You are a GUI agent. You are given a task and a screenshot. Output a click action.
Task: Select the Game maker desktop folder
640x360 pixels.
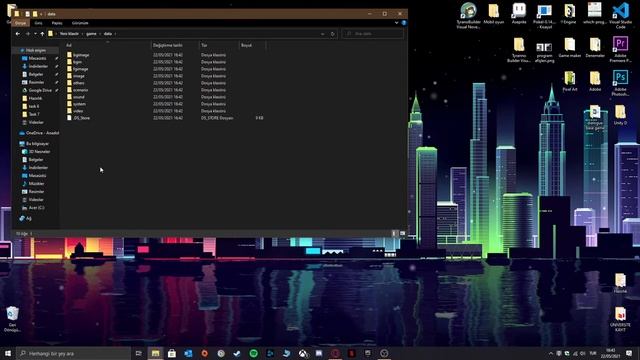point(570,47)
